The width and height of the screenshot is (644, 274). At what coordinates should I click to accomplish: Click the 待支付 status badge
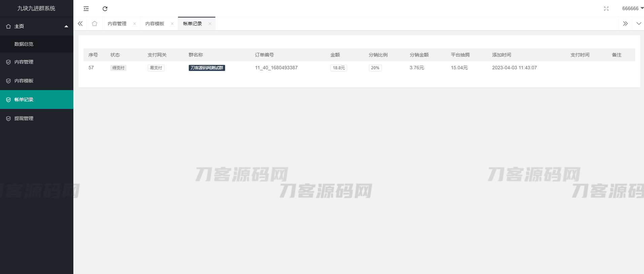tap(118, 68)
